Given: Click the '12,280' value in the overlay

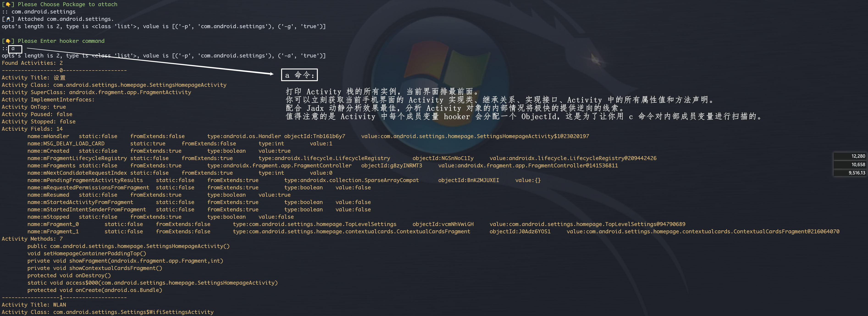Looking at the screenshot, I should 858,156.
